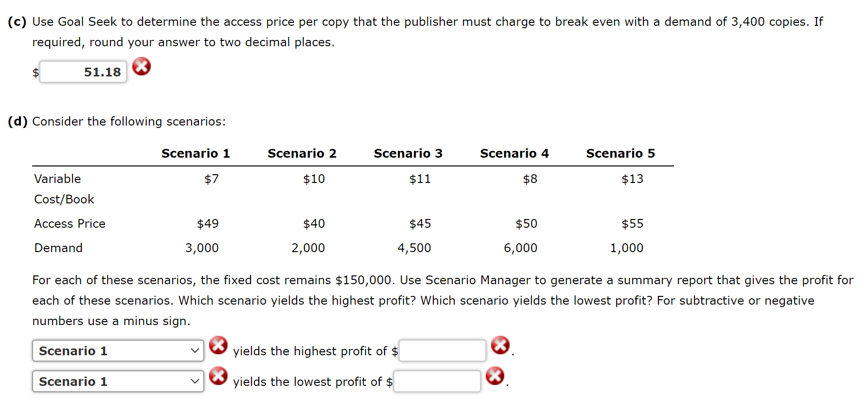The image size is (868, 419).
Task: Click the chevron on the second Scenario selector
Action: point(195,382)
